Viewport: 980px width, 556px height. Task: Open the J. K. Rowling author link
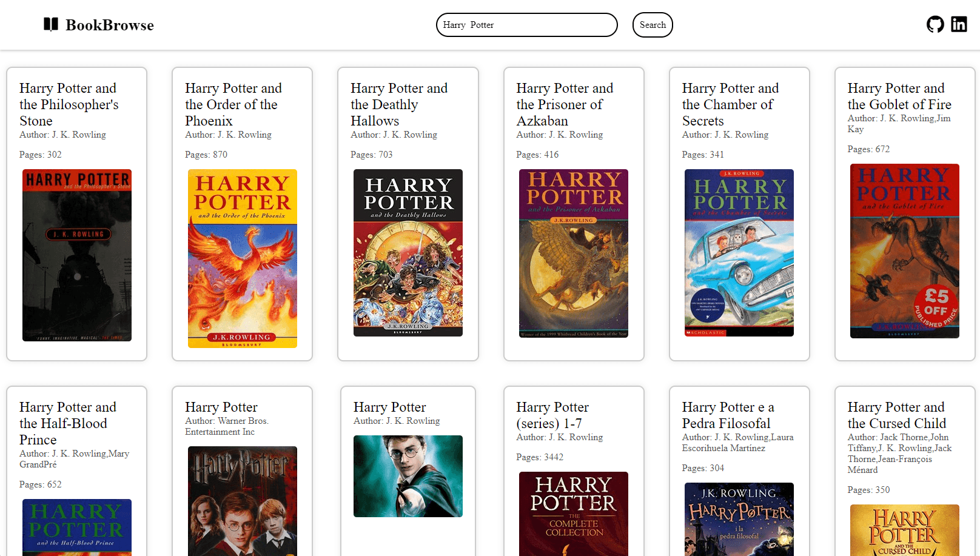tap(79, 135)
